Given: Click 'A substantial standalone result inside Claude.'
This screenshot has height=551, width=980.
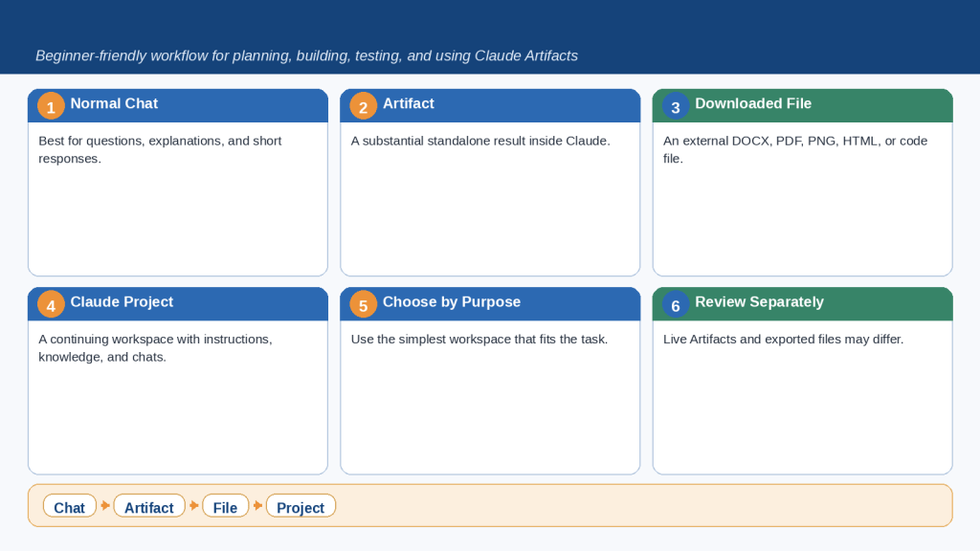Looking at the screenshot, I should [x=480, y=142].
